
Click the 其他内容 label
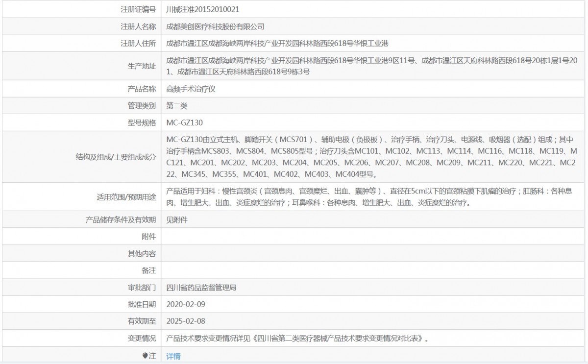point(142,254)
